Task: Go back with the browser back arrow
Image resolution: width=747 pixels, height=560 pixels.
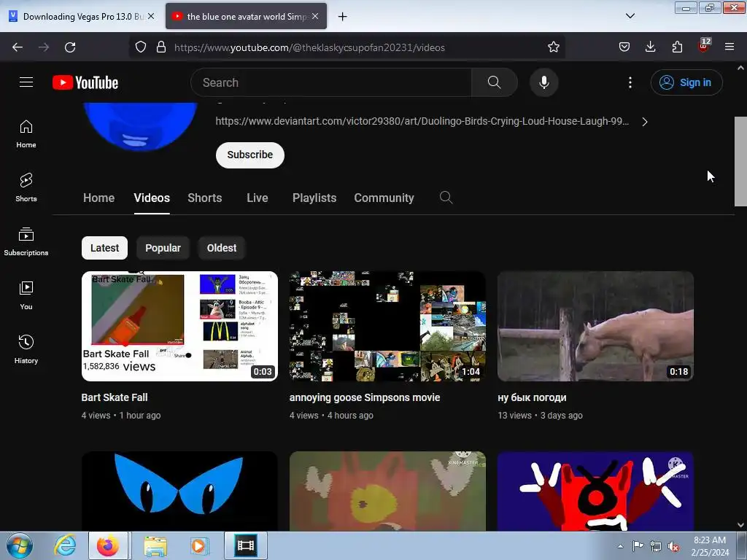Action: pos(18,47)
